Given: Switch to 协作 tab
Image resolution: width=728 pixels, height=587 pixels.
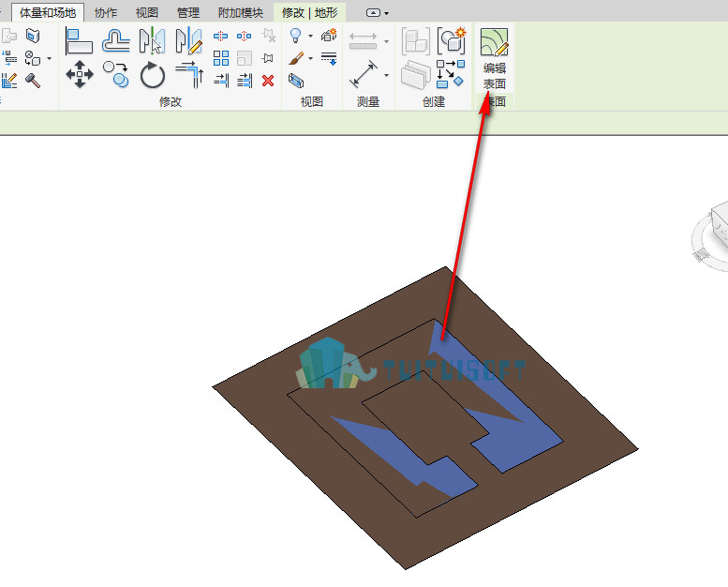Looking at the screenshot, I should coord(106,12).
